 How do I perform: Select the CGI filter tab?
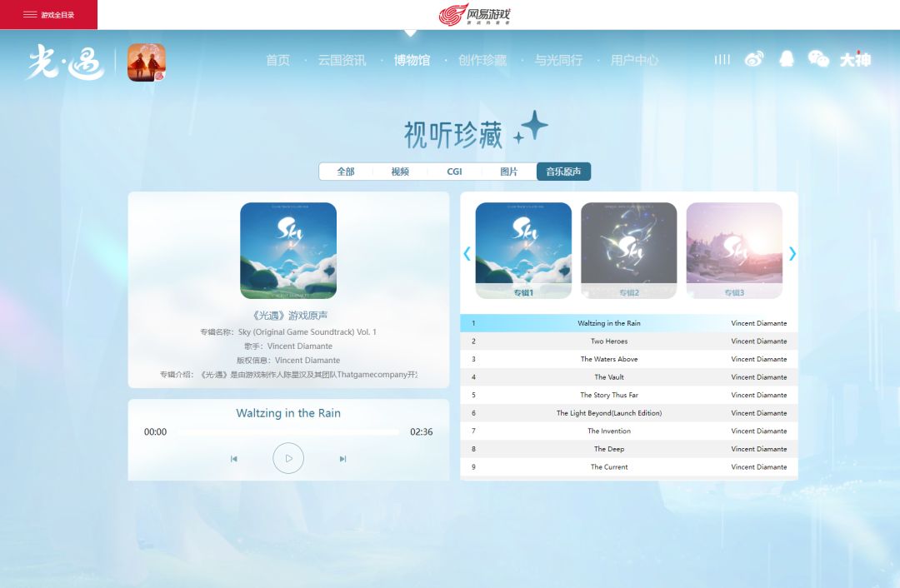click(x=455, y=172)
